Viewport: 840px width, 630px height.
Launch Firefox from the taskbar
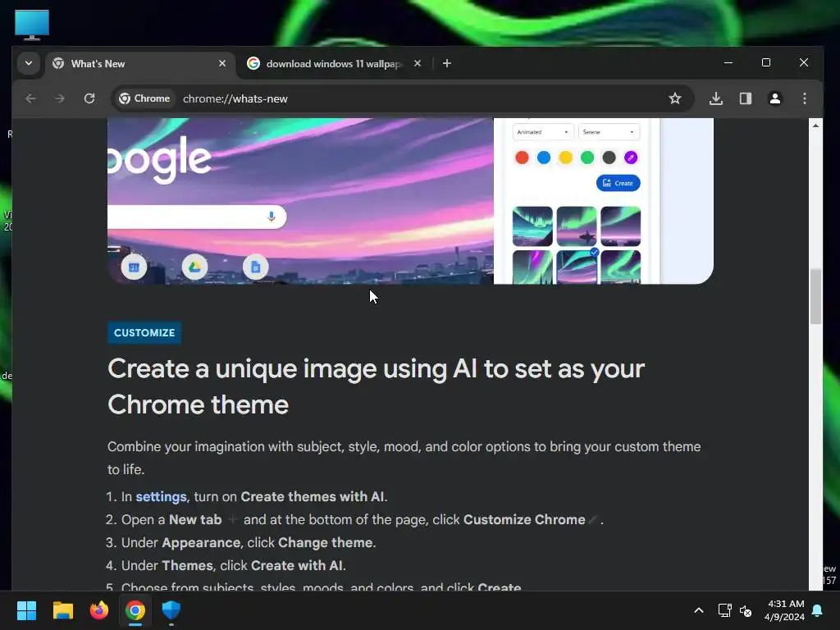point(98,610)
